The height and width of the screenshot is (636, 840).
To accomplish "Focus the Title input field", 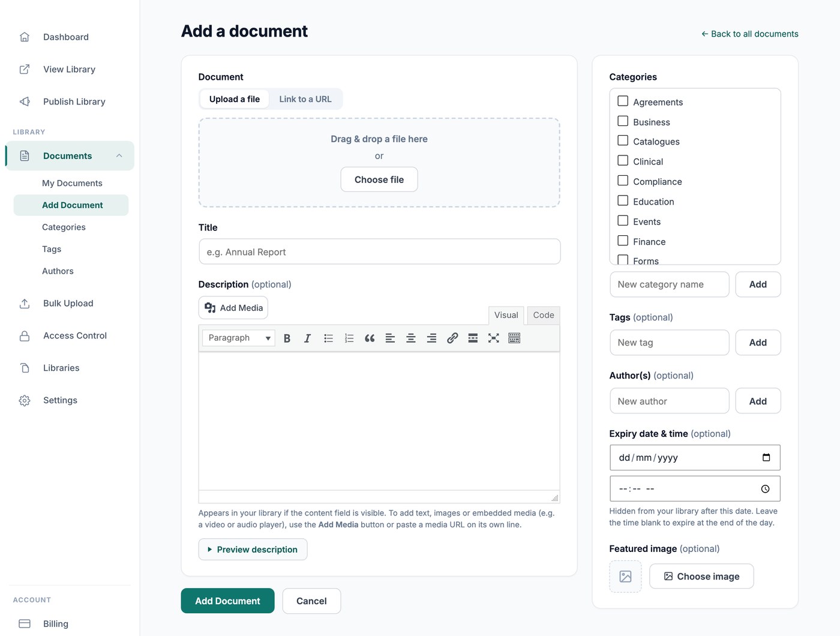I will coord(379,252).
